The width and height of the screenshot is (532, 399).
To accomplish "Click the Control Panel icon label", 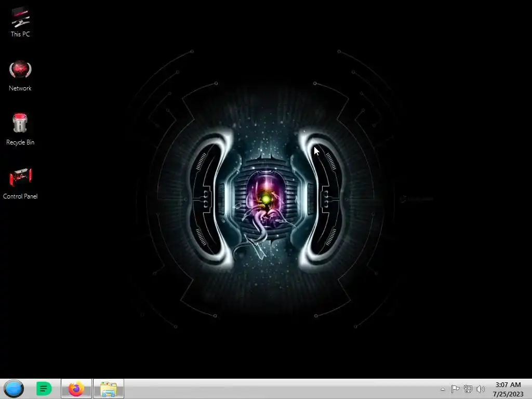I will pyautogui.click(x=20, y=196).
